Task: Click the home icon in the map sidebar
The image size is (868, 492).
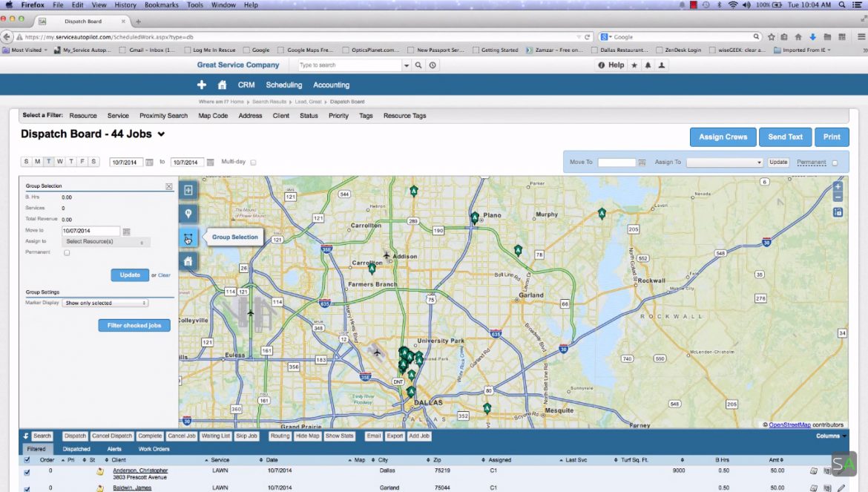Action: point(188,261)
